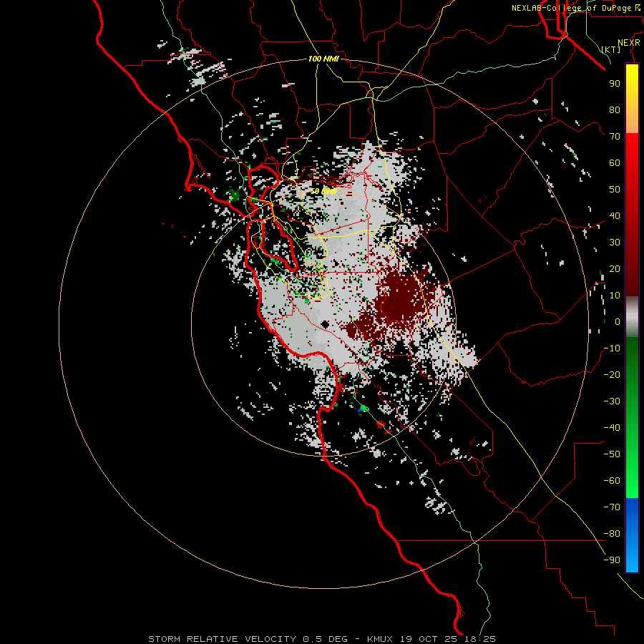644x644 pixels.
Task: Click the bright green color bar segment
Action: (632, 472)
